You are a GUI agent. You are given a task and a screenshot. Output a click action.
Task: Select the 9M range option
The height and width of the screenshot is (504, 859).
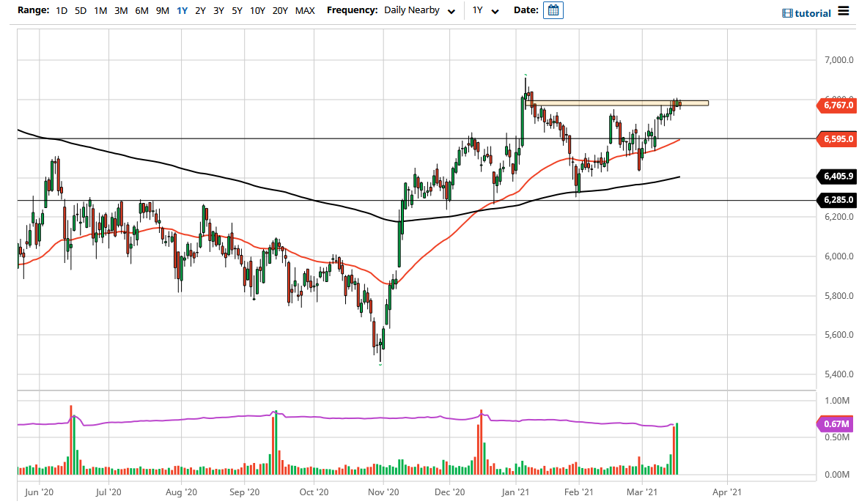click(162, 11)
